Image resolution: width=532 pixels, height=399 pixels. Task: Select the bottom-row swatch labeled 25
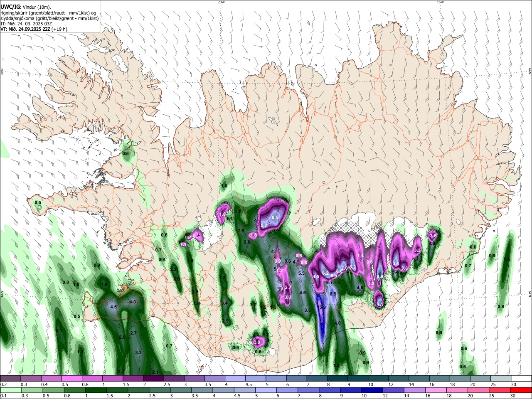point(499,390)
